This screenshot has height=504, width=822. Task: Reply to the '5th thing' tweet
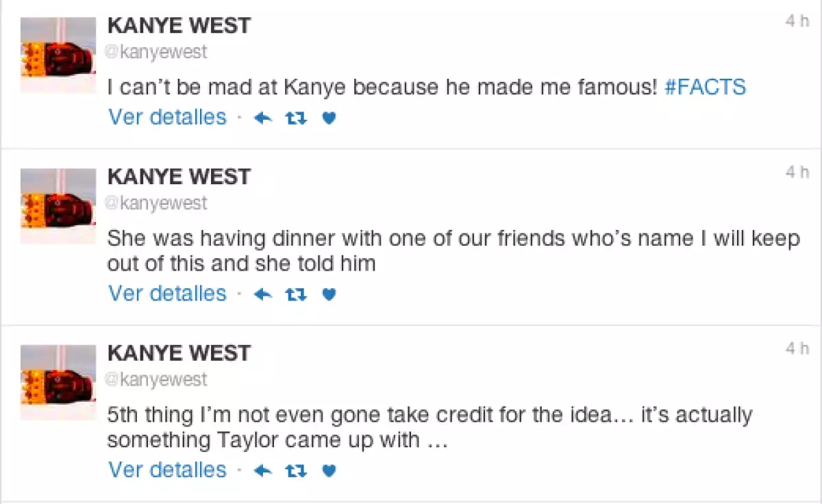[262, 470]
